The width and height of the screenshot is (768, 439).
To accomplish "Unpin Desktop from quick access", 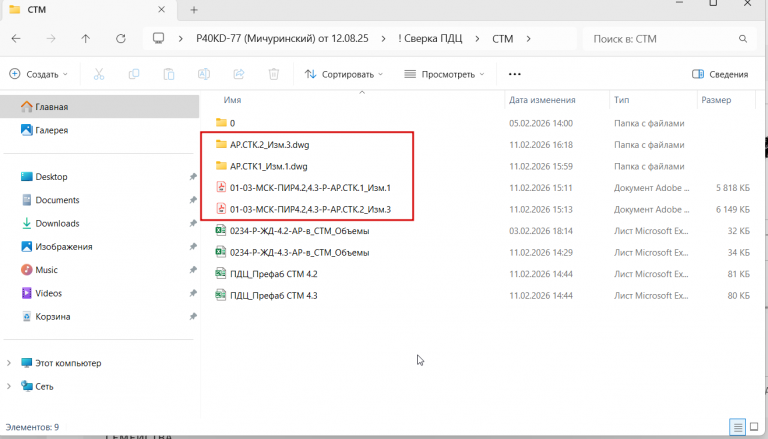I will [193, 176].
